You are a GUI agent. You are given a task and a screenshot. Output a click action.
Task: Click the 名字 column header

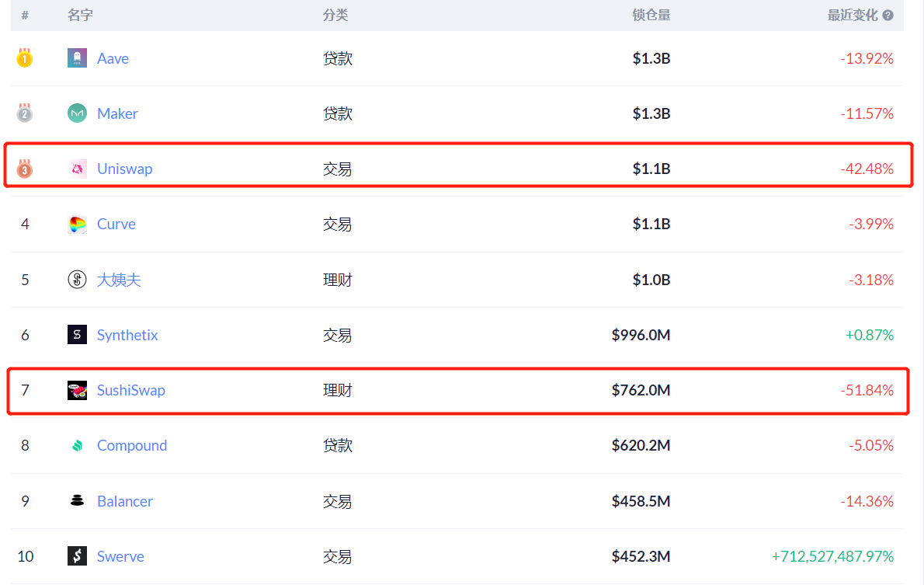coord(80,16)
